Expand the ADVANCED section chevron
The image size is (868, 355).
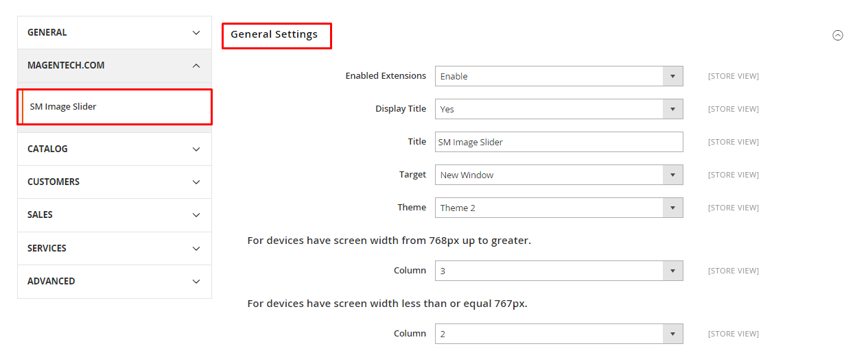point(196,282)
